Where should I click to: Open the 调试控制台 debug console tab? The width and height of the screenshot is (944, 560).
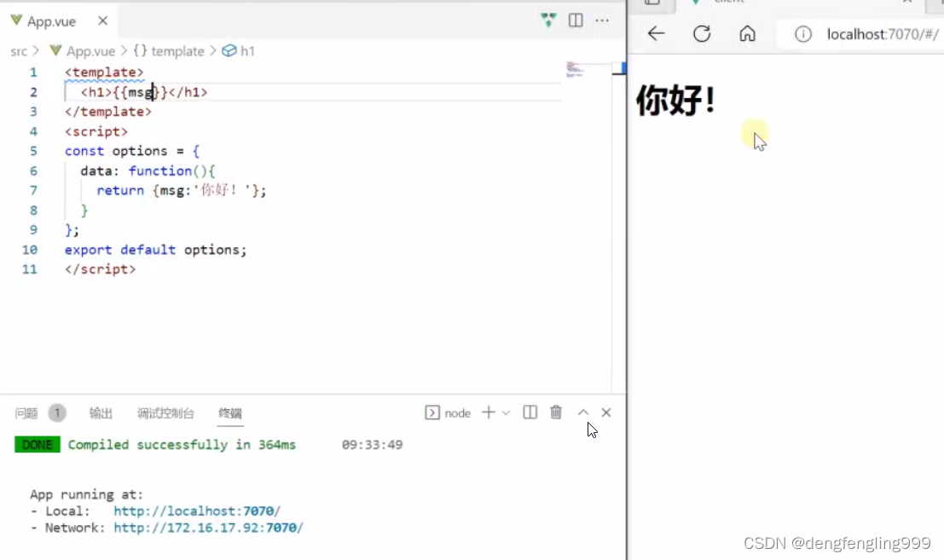165,413
